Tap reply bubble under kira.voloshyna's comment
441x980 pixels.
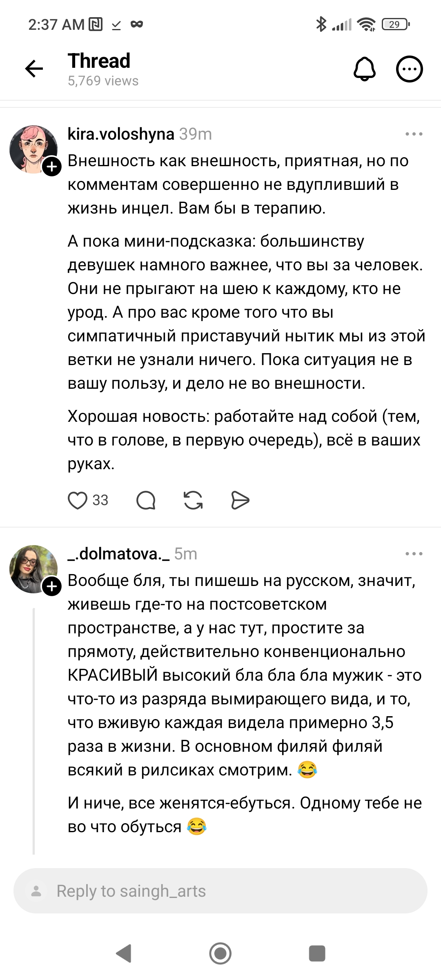tap(146, 501)
